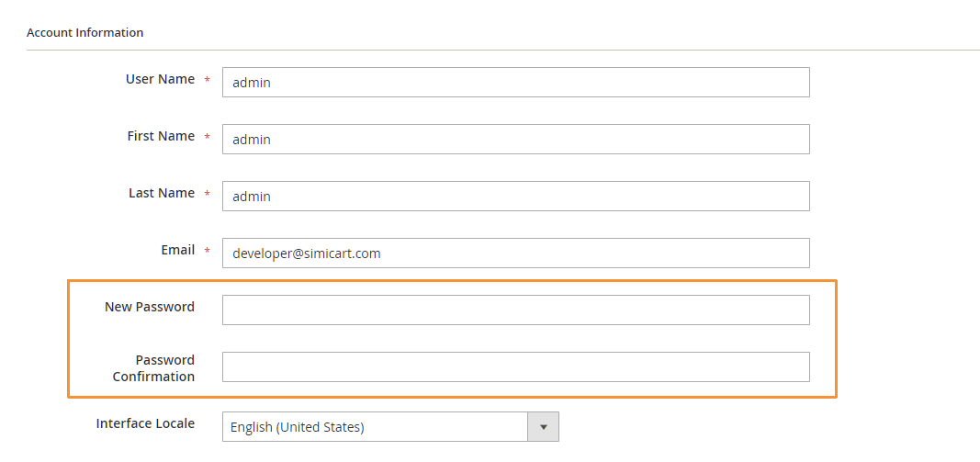Image resolution: width=980 pixels, height=462 pixels.
Task: Click the "New Password" label text
Action: 150,307
